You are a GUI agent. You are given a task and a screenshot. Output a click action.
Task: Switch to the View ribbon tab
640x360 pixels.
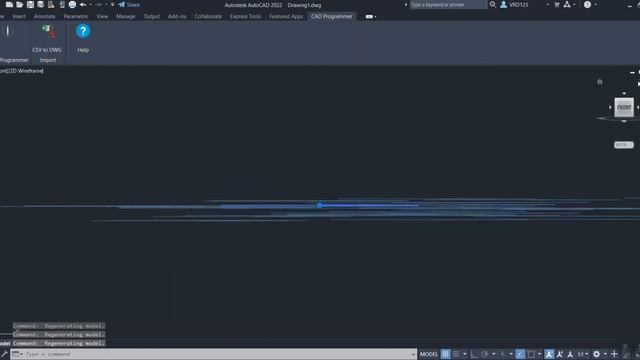pyautogui.click(x=102, y=16)
